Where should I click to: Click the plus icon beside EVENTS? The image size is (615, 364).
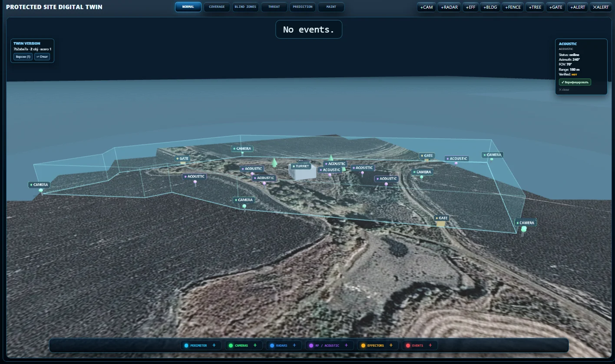point(430,345)
